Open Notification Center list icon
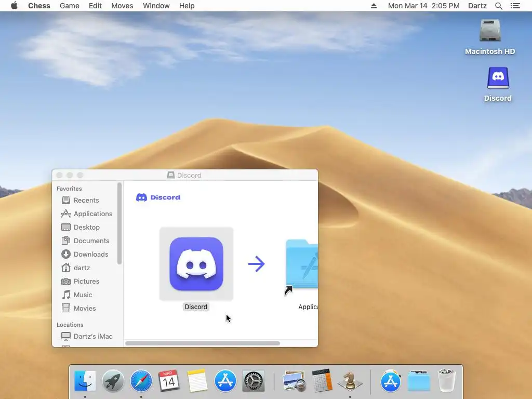Viewport: 532px width, 399px height. coord(515,6)
